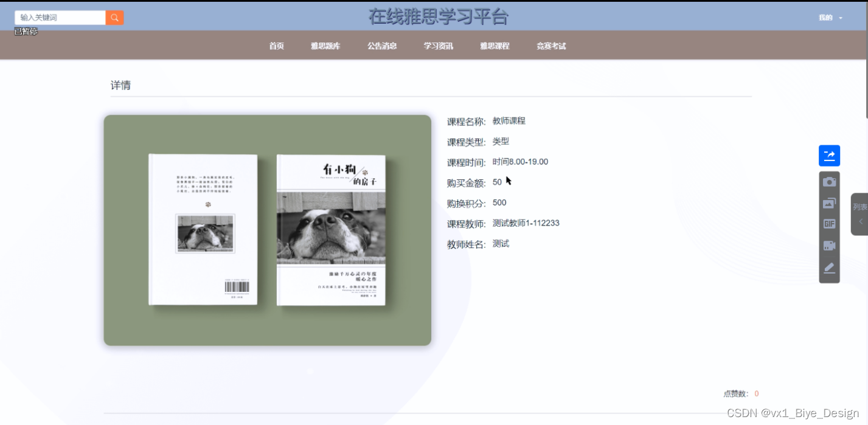868x425 pixels.
Task: Click the GIF capture icon
Action: pos(829,224)
